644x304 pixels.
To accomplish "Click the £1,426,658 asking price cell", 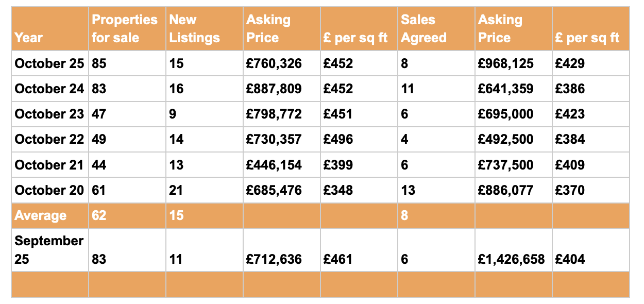I will coord(511,259).
